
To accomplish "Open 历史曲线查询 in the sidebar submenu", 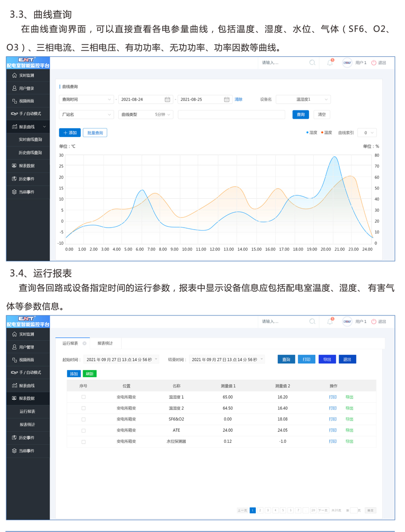I will (30, 152).
